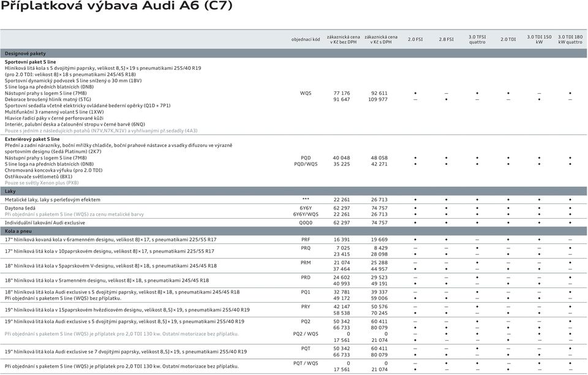The image size is (588, 375).
Task: Click the price '16 391'
Action: point(342,240)
